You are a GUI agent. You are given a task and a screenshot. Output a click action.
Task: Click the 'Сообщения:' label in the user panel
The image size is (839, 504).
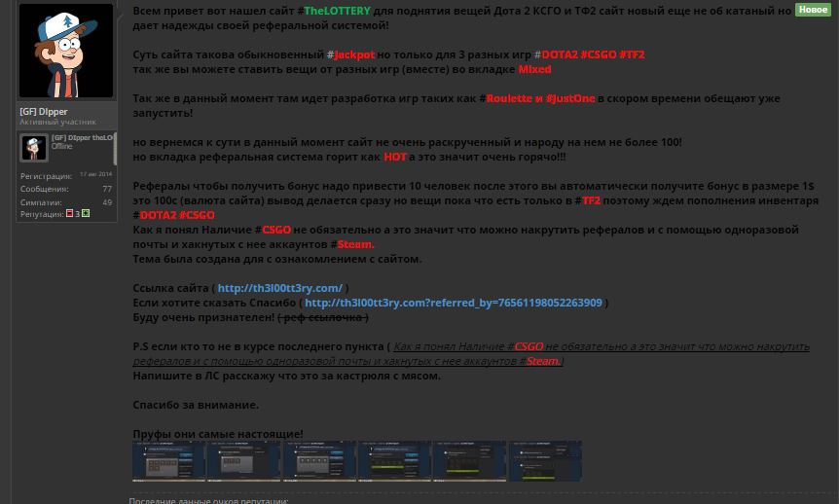[x=45, y=189]
